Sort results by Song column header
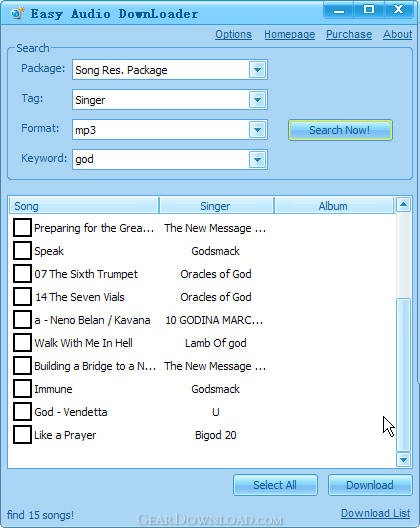The width and height of the screenshot is (420, 528). pos(84,206)
